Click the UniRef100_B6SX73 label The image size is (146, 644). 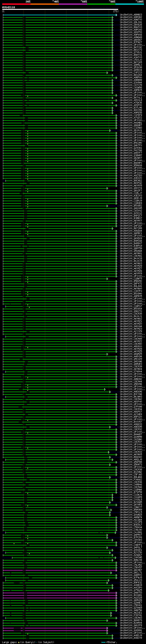click(x=131, y=50)
